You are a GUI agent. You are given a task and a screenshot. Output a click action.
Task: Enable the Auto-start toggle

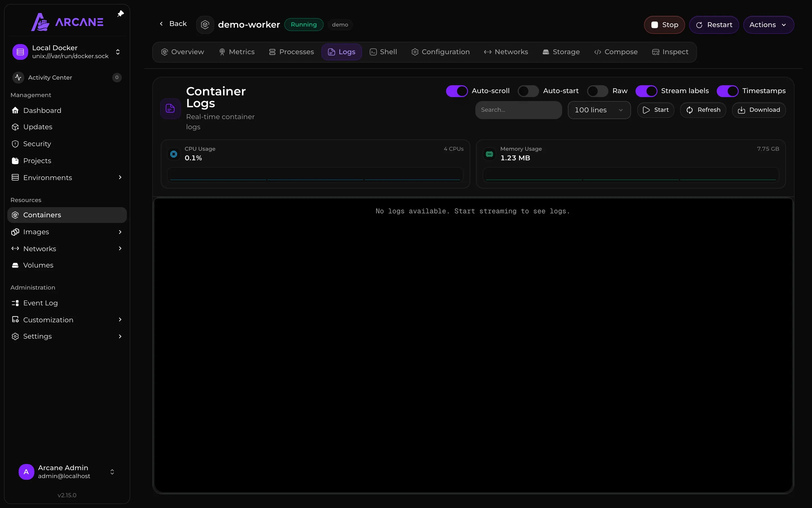coord(528,91)
